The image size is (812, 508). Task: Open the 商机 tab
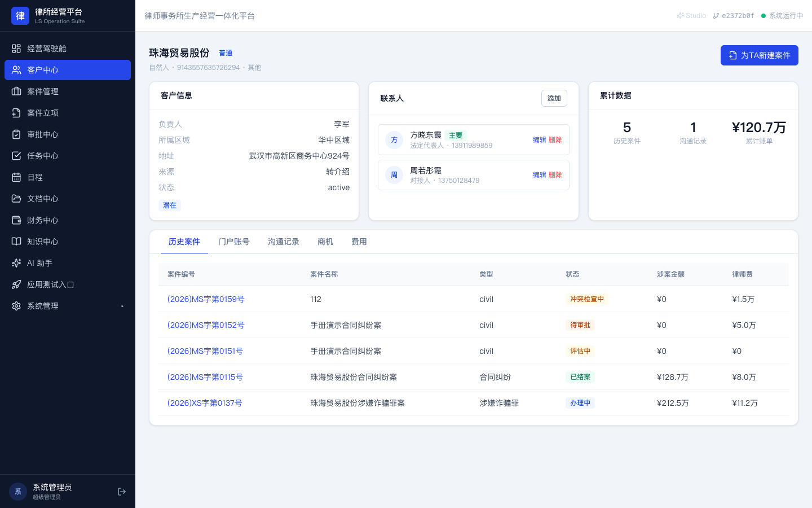coord(325,242)
